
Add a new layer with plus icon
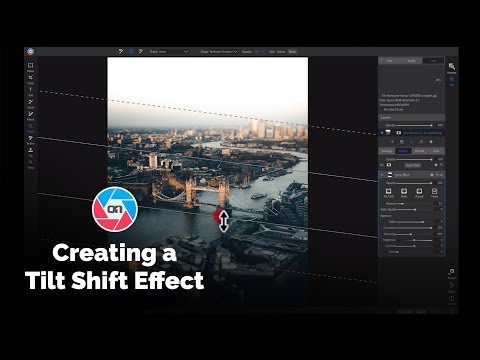[392, 142]
